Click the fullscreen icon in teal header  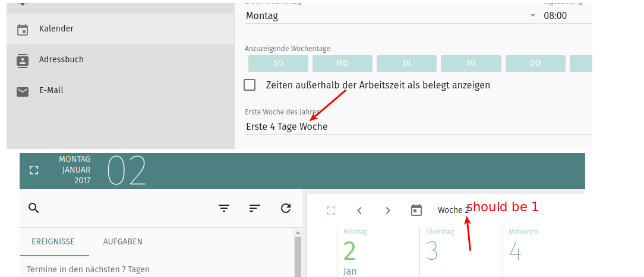[34, 170]
